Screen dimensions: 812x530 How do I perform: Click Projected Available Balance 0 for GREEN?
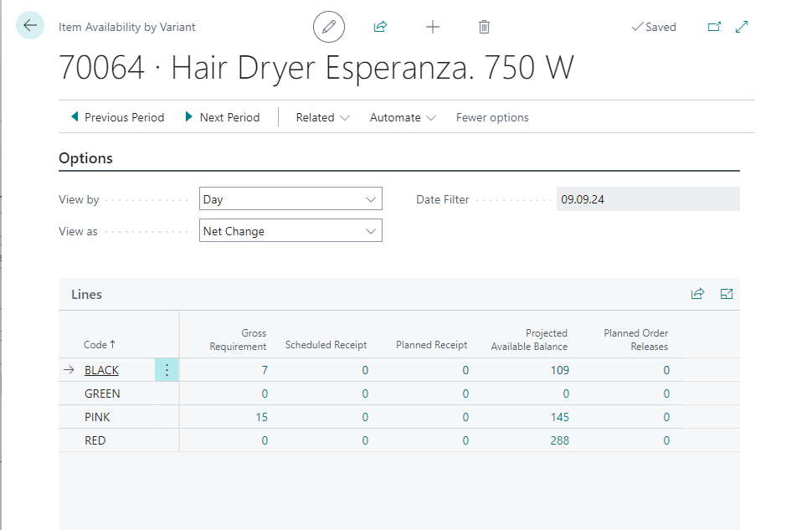566,394
